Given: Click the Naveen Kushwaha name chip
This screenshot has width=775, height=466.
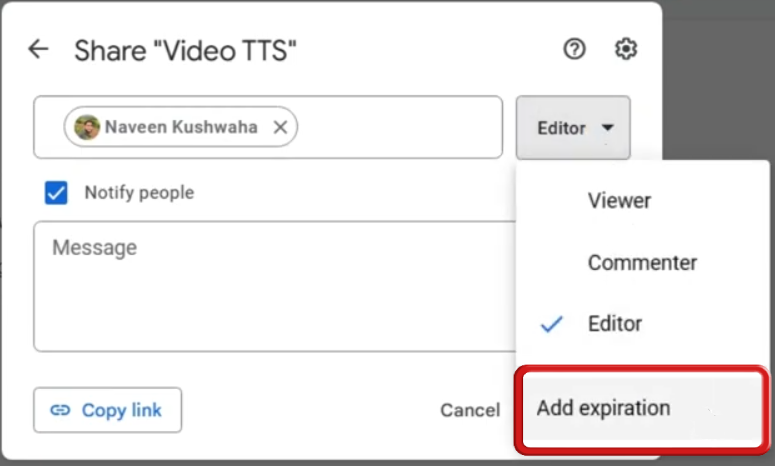Looking at the screenshot, I should (x=180, y=127).
